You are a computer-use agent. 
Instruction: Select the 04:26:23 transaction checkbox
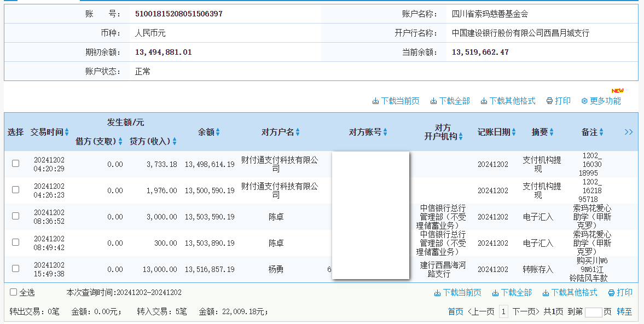click(16, 190)
